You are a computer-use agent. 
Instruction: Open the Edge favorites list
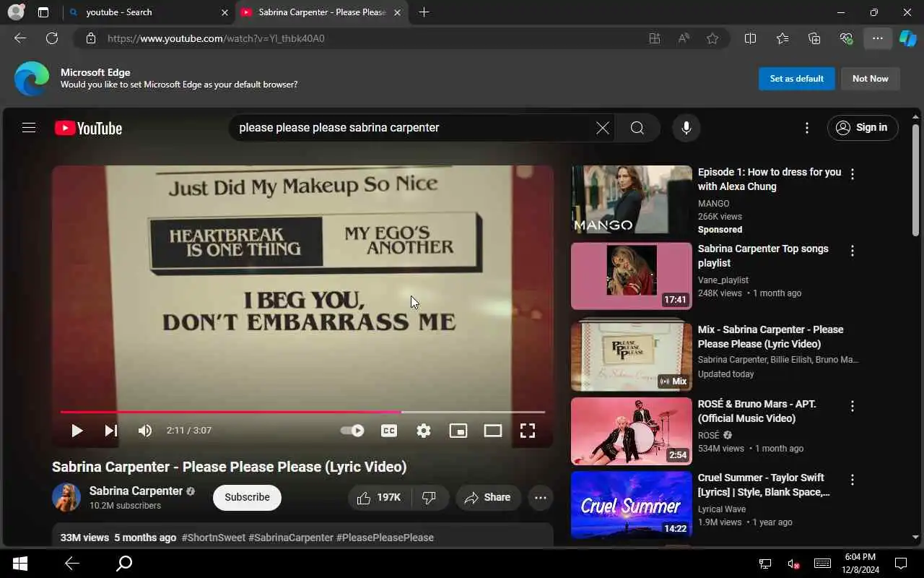pos(783,38)
